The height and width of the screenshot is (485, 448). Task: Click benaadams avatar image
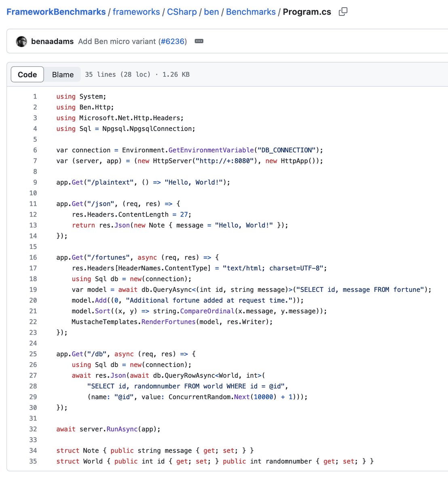point(21,41)
